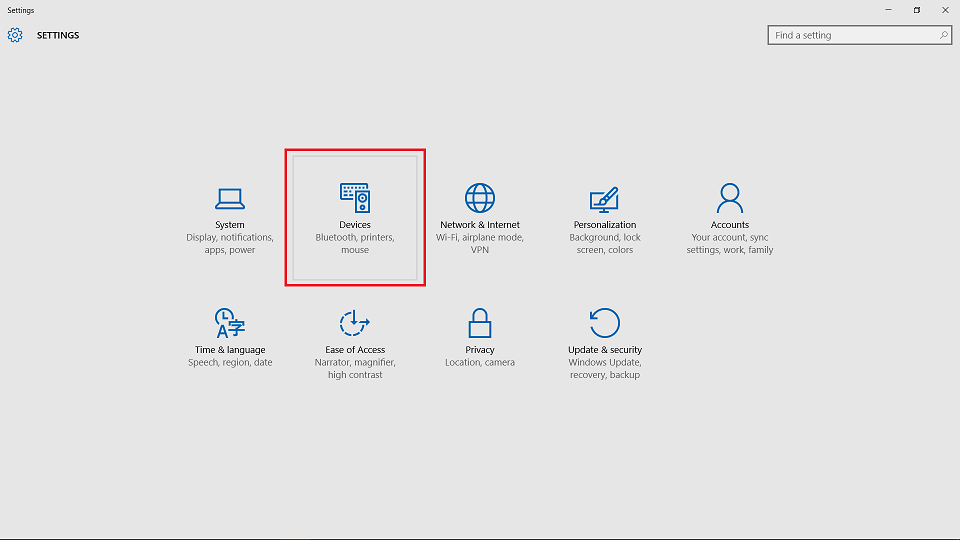This screenshot has width=960, height=540.
Task: Click the SETTINGS header title
Action: (58, 35)
